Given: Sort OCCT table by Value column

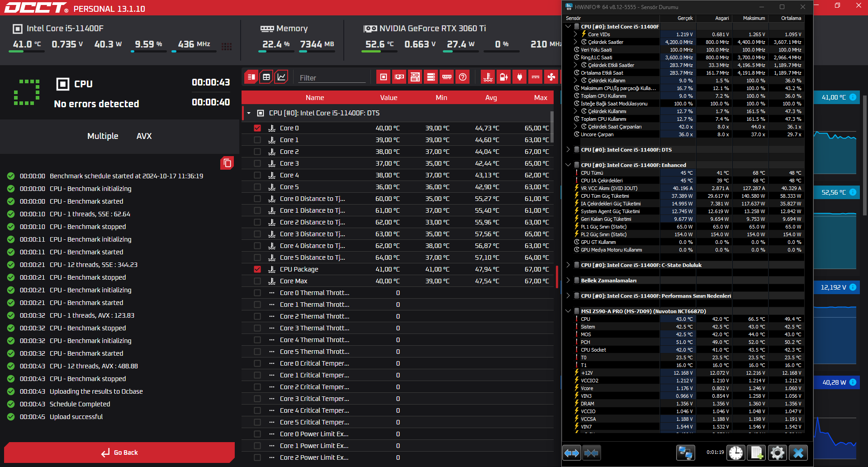Looking at the screenshot, I should 389,98.
